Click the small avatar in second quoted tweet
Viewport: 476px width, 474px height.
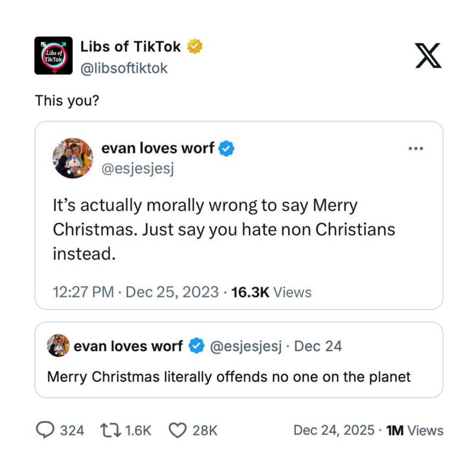click(x=58, y=346)
